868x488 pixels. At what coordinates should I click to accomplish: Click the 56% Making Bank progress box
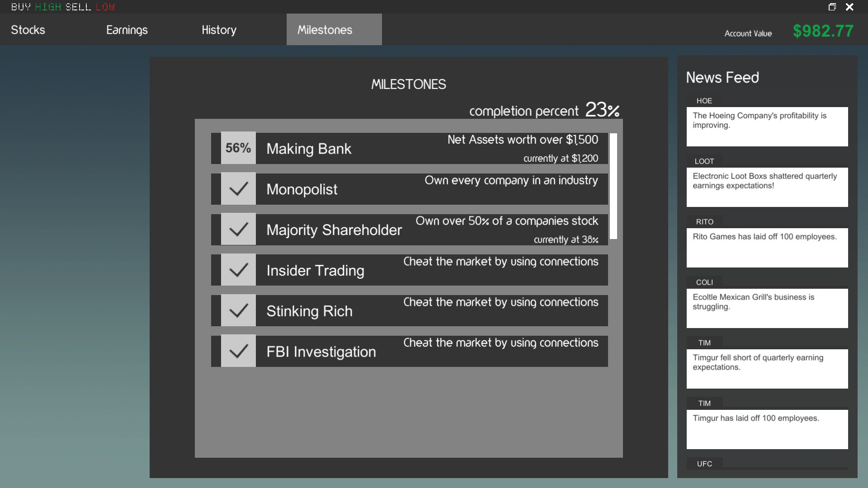tap(238, 148)
